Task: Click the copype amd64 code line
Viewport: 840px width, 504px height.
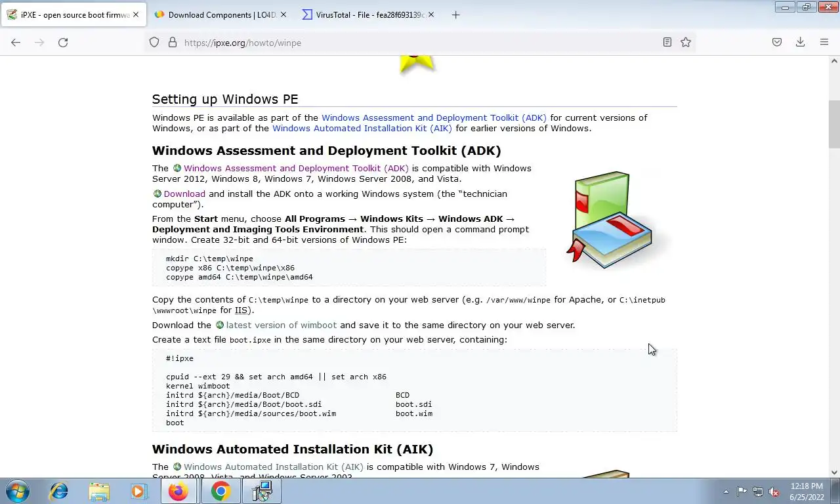Action: pyautogui.click(x=240, y=277)
